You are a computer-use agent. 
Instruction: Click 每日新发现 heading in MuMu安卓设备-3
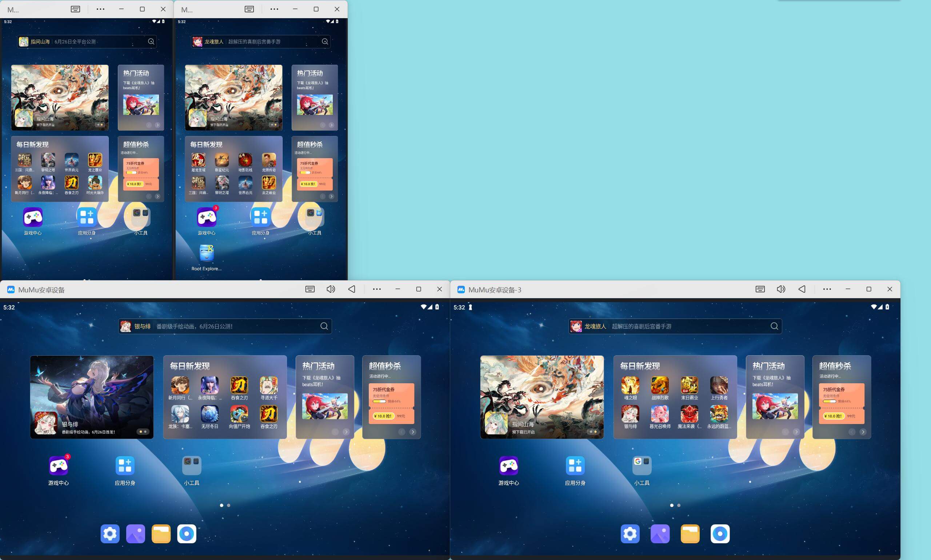point(640,366)
